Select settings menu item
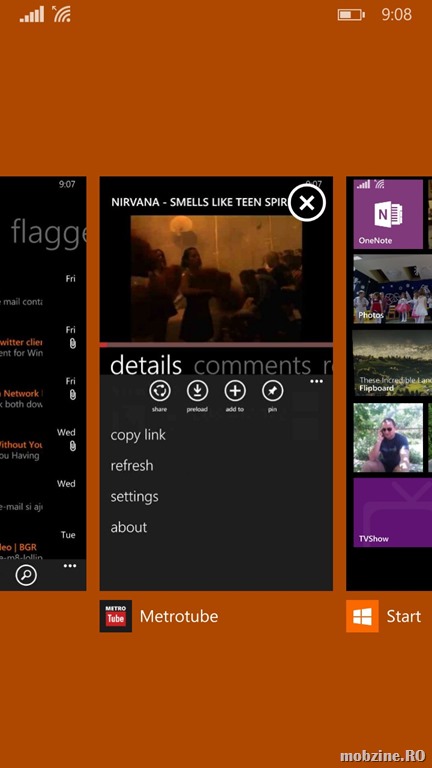The image size is (432, 768). (134, 497)
